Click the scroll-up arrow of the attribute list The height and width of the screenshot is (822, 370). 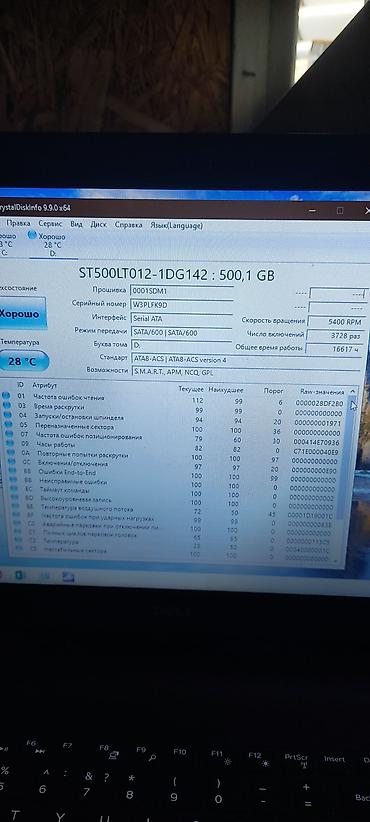[353, 391]
